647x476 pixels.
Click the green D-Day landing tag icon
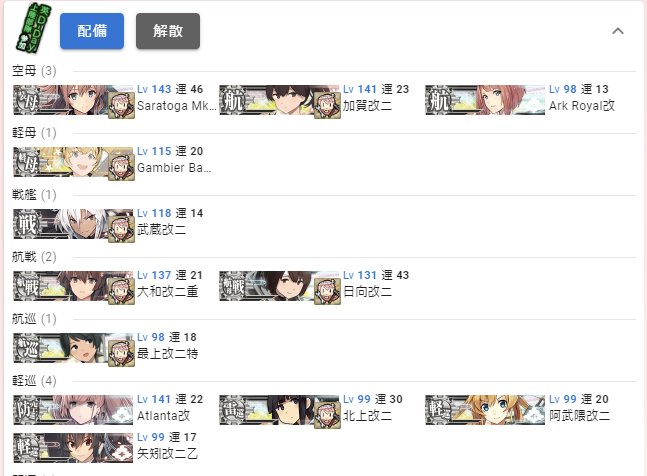click(x=33, y=28)
